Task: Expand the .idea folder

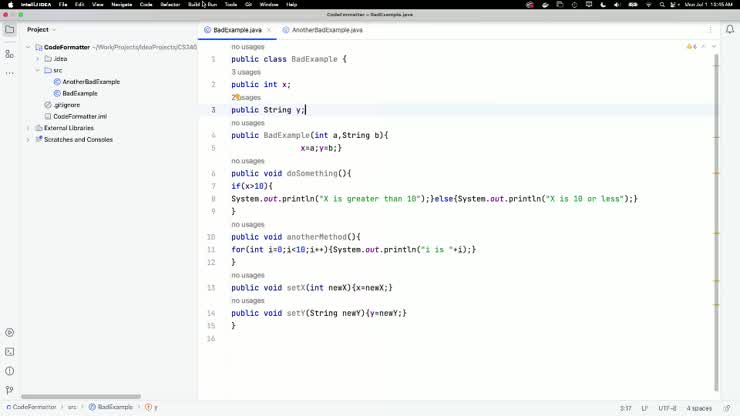Action: coord(38,59)
